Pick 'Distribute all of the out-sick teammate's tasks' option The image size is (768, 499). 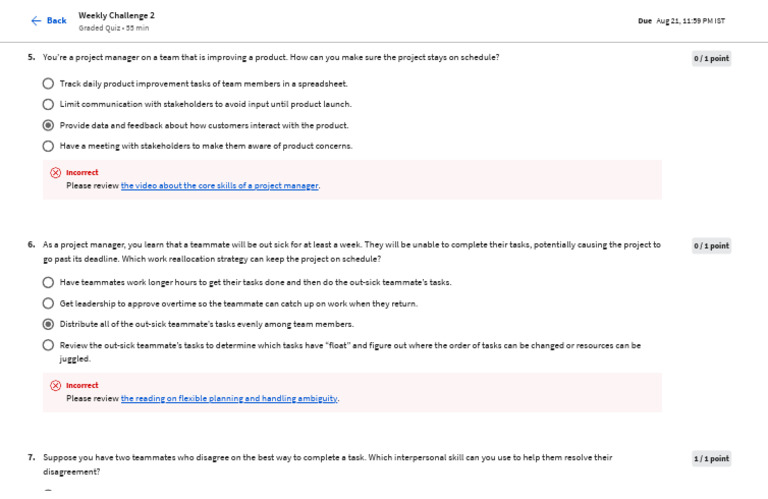point(48,324)
